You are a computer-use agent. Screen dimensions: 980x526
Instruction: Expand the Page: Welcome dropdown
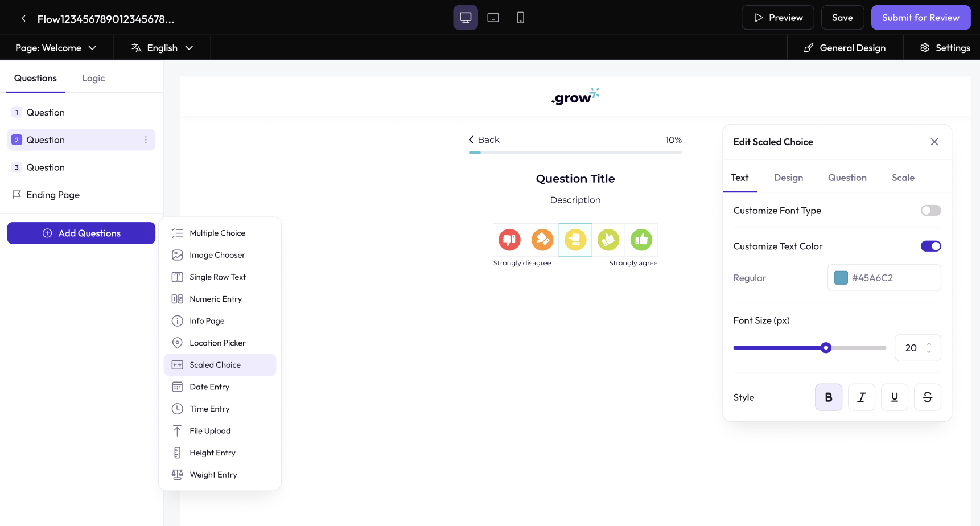56,48
